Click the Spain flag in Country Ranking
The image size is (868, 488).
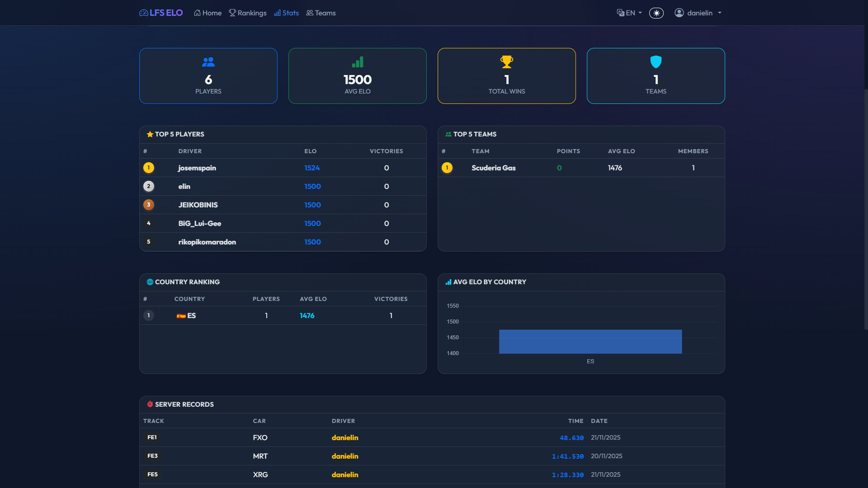[x=181, y=316]
